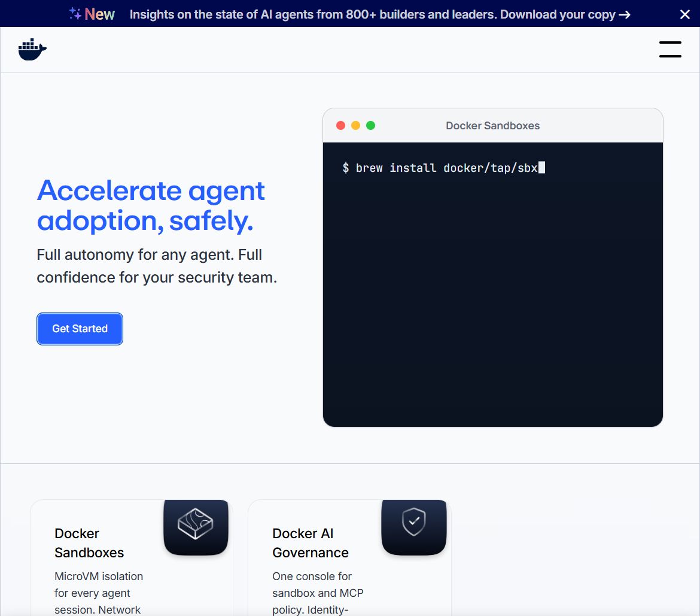Click the 'Full autonomy for any agent' subtitle
700x616 pixels.
point(157,266)
